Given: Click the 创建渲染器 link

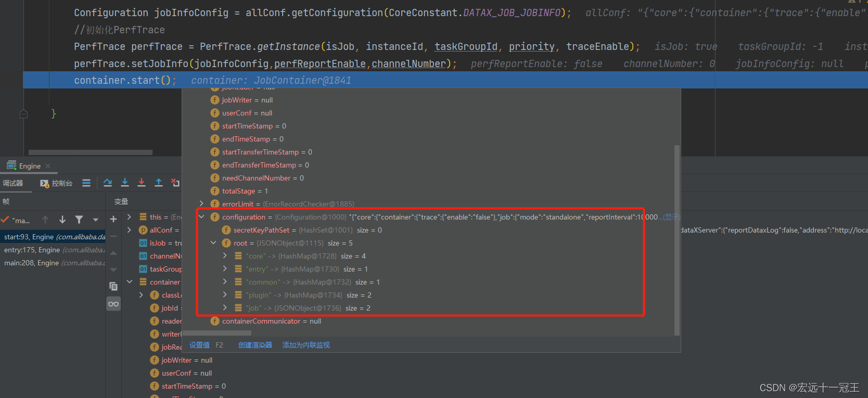Looking at the screenshot, I should [255, 345].
